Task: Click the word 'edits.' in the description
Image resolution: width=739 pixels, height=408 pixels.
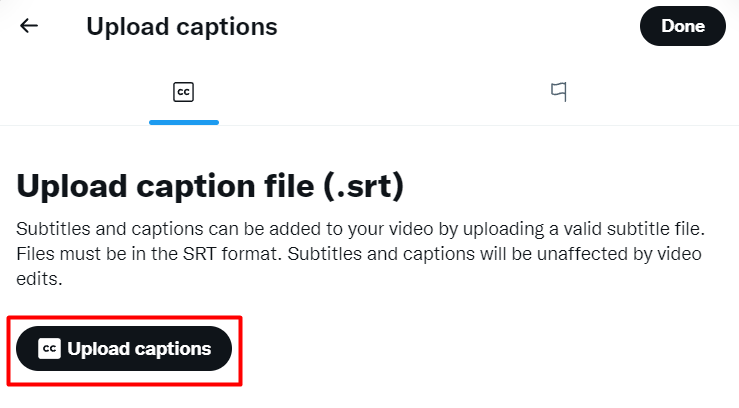Action: pyautogui.click(x=39, y=279)
